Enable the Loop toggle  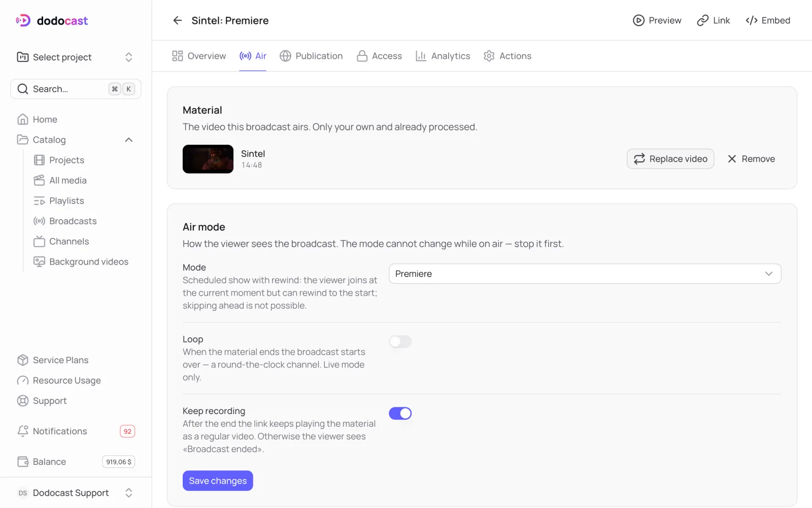click(400, 342)
